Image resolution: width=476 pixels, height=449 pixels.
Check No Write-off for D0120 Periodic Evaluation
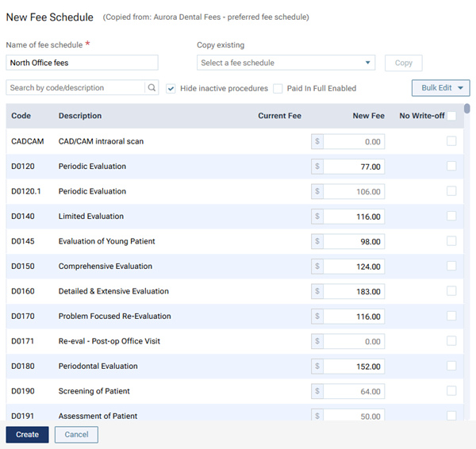point(451,167)
